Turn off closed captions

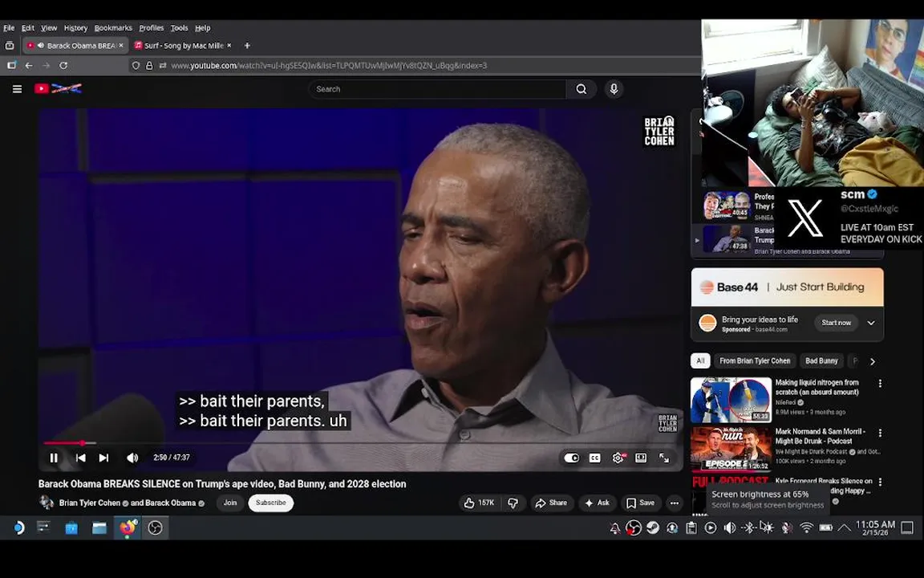[595, 458]
